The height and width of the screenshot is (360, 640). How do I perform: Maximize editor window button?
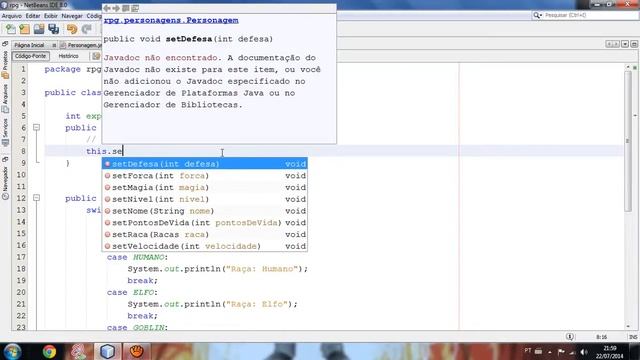(x=634, y=44)
